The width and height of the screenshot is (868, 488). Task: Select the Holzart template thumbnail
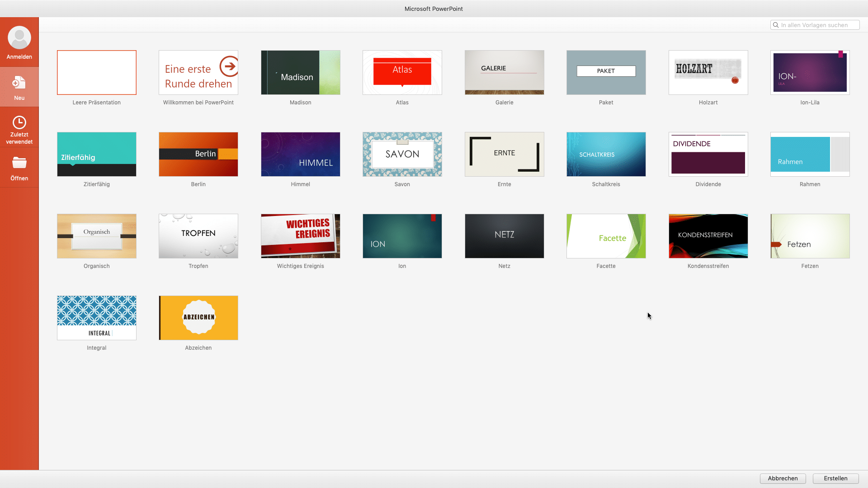click(708, 73)
